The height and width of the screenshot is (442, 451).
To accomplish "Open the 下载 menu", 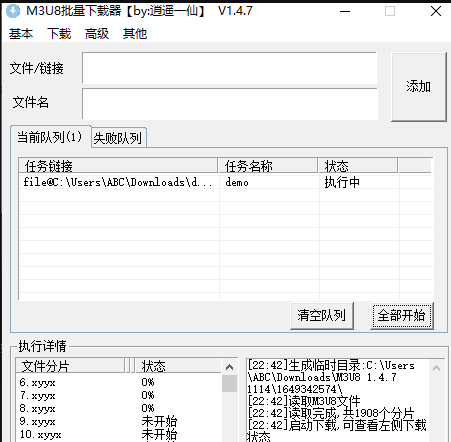I will 59,34.
